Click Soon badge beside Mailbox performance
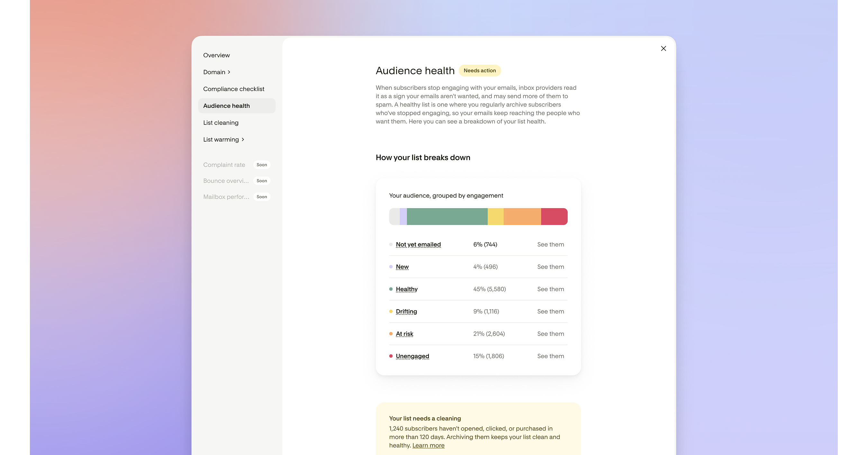Viewport: 868px width, 455px height. 261,197
